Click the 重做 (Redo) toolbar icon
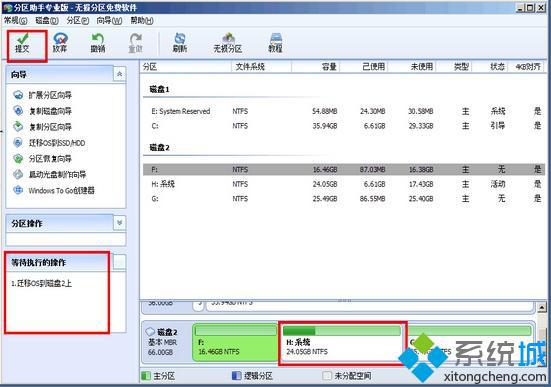The height and width of the screenshot is (387, 551). tap(136, 43)
